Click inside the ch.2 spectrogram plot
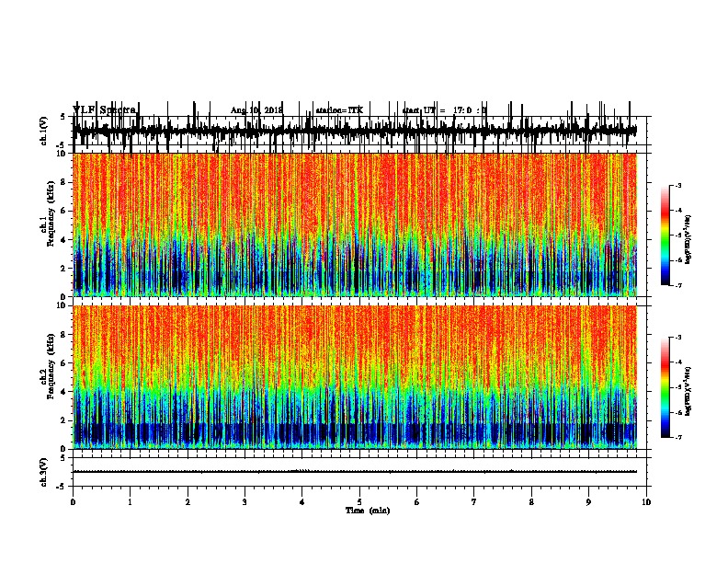The image size is (728, 563). tap(355, 377)
